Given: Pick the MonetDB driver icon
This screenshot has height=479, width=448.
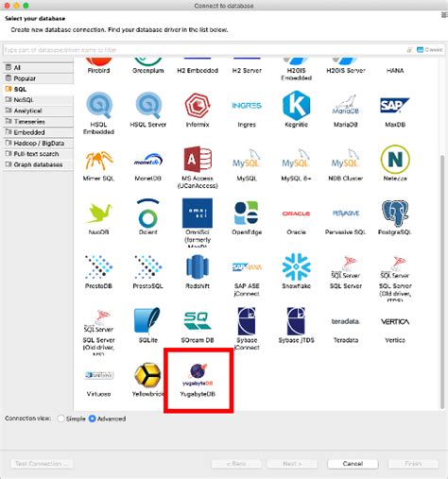Looking at the screenshot, I should point(147,160).
